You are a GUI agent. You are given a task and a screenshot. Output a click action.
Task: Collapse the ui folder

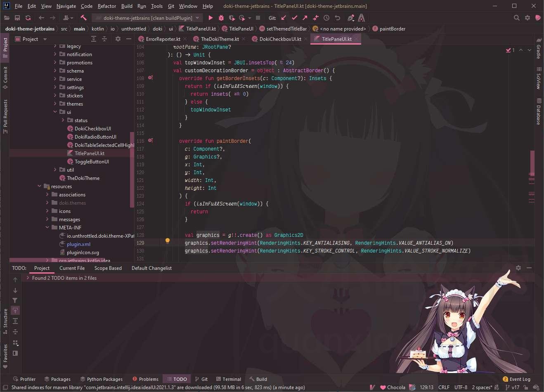pos(55,112)
